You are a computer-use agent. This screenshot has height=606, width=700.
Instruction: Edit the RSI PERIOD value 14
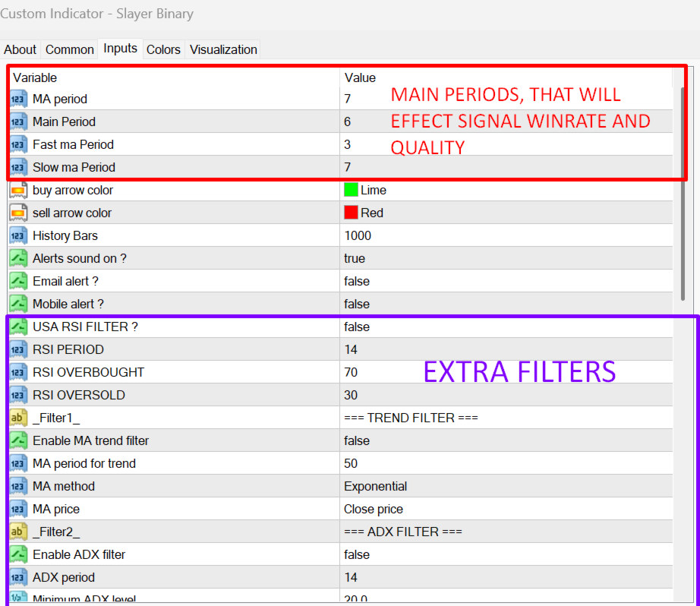506,349
